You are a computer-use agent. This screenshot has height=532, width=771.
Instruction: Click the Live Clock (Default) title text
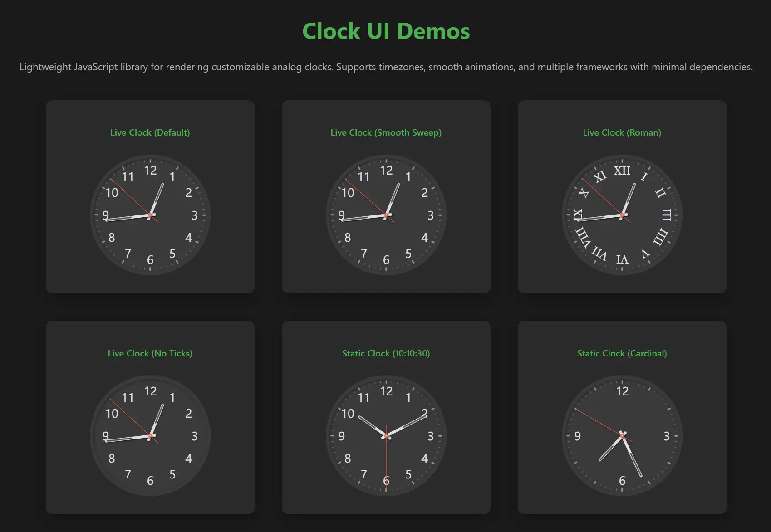[150, 132]
